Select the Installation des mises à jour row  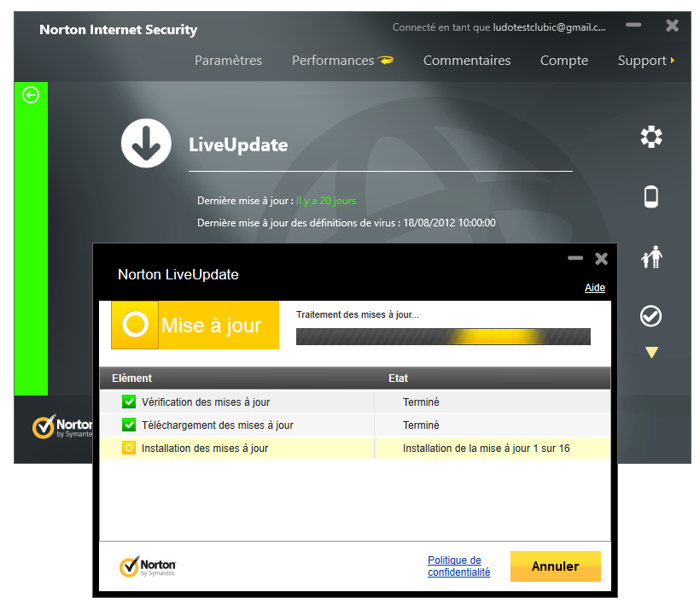tap(355, 449)
